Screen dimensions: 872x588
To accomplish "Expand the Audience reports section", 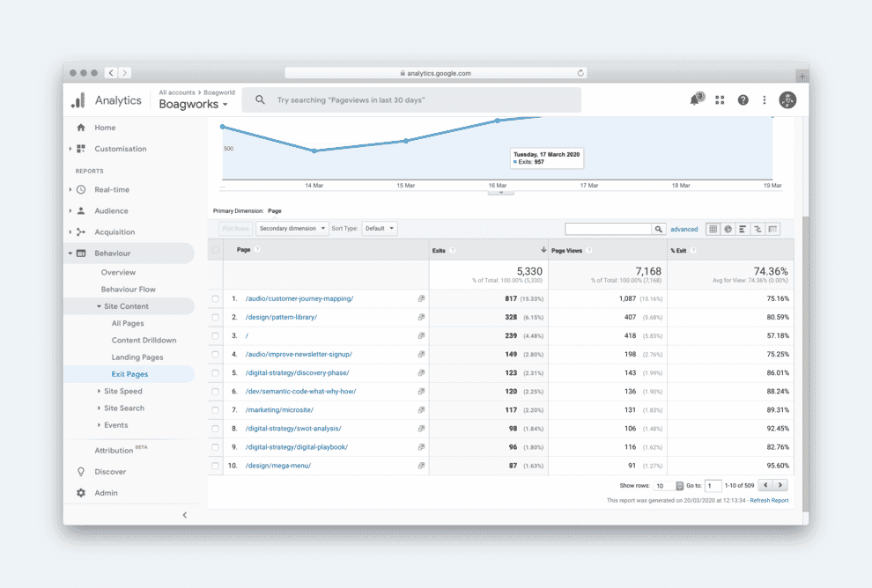I will click(x=70, y=210).
